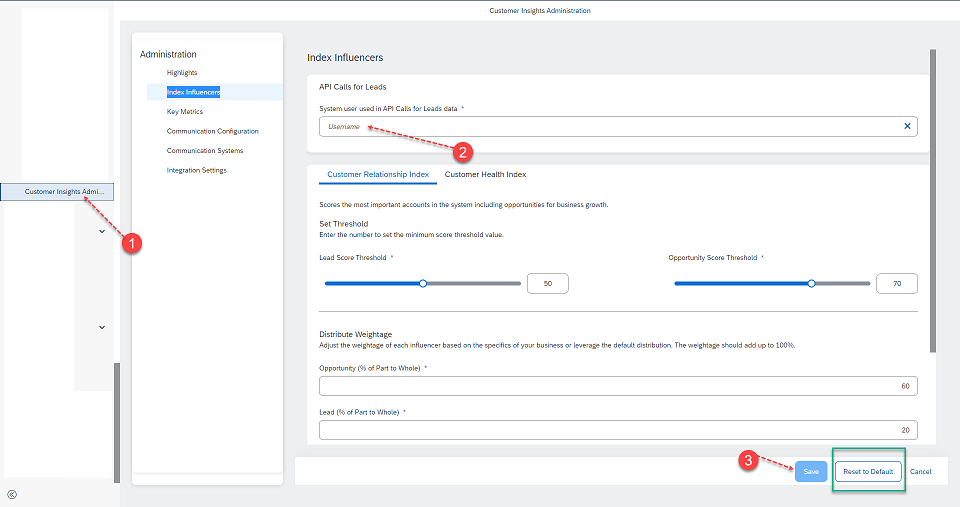Adjust Lead Score Threshold slider handle
The image size is (960, 507).
tap(423, 284)
